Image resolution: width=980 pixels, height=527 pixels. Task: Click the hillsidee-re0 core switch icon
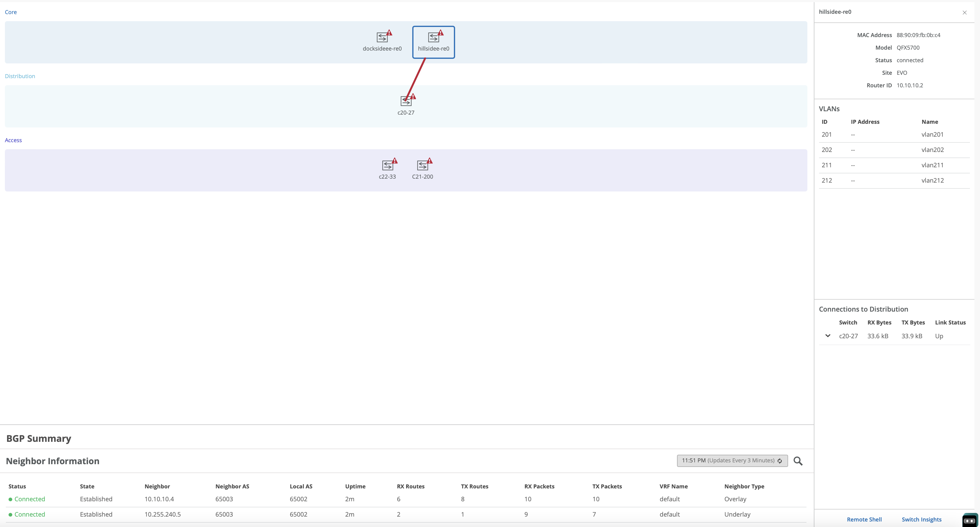tap(433, 37)
